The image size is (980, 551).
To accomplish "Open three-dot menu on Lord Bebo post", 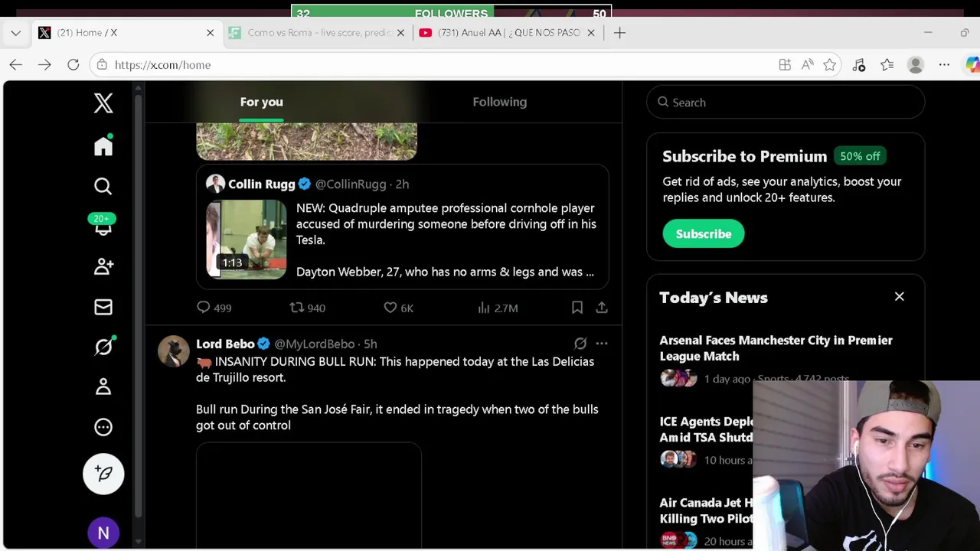I will [x=602, y=344].
